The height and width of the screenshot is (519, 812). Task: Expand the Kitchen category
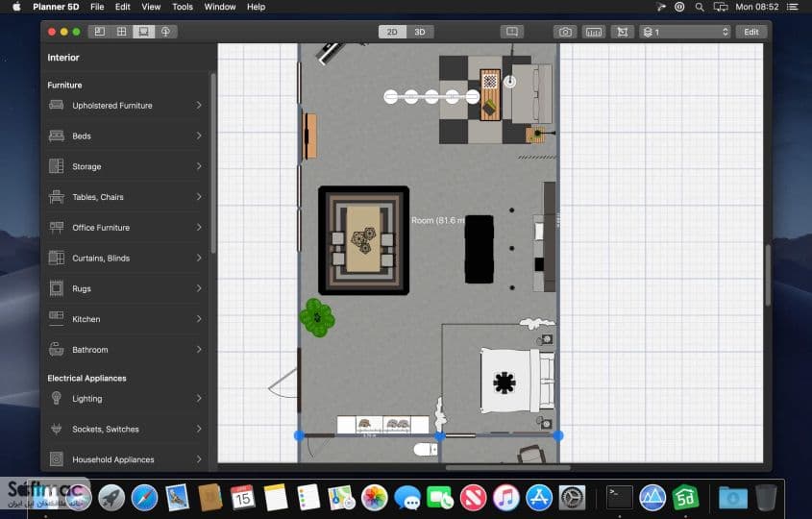pos(125,320)
